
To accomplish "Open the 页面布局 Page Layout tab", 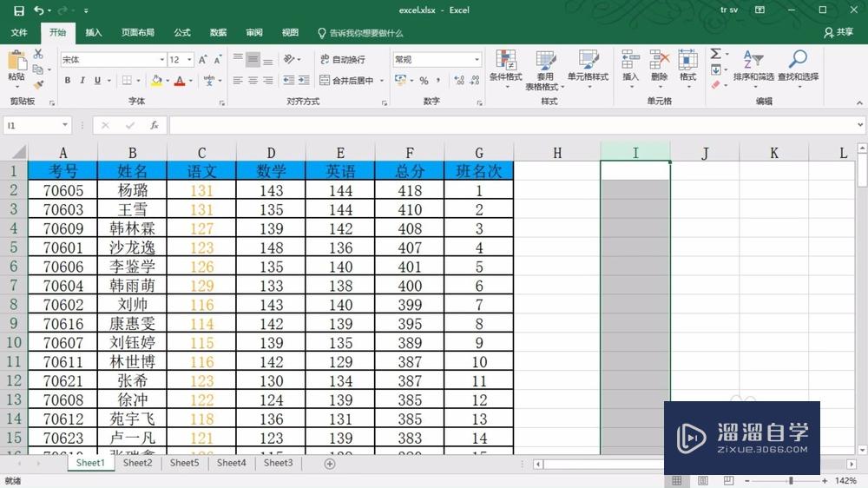I will 138,33.
